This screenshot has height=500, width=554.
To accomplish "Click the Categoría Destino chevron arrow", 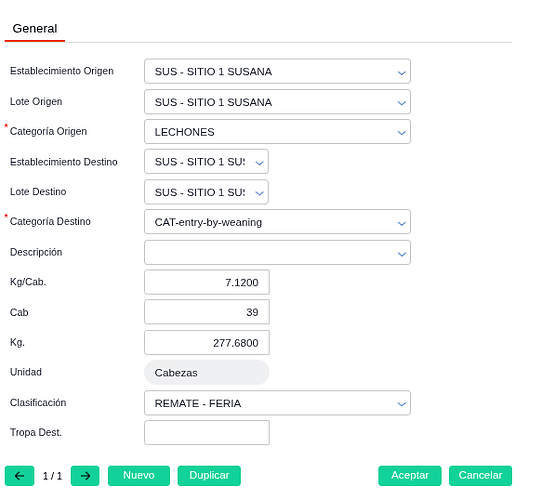I will click(x=401, y=223).
